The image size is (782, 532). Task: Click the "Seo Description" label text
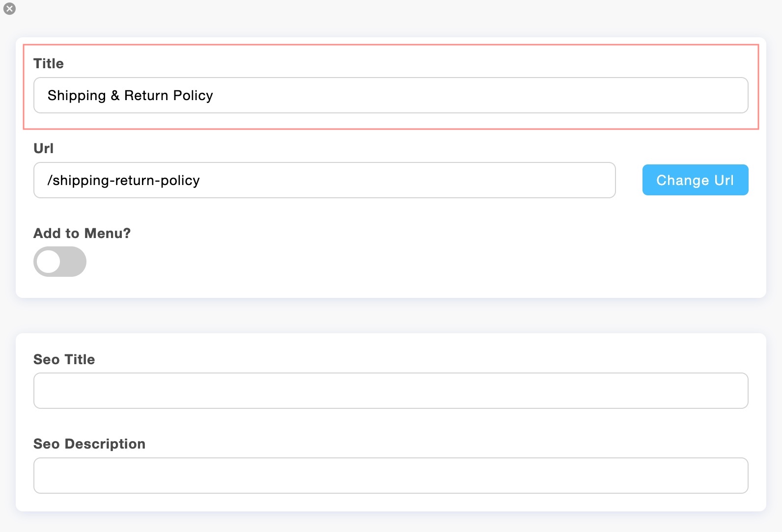[x=89, y=444]
